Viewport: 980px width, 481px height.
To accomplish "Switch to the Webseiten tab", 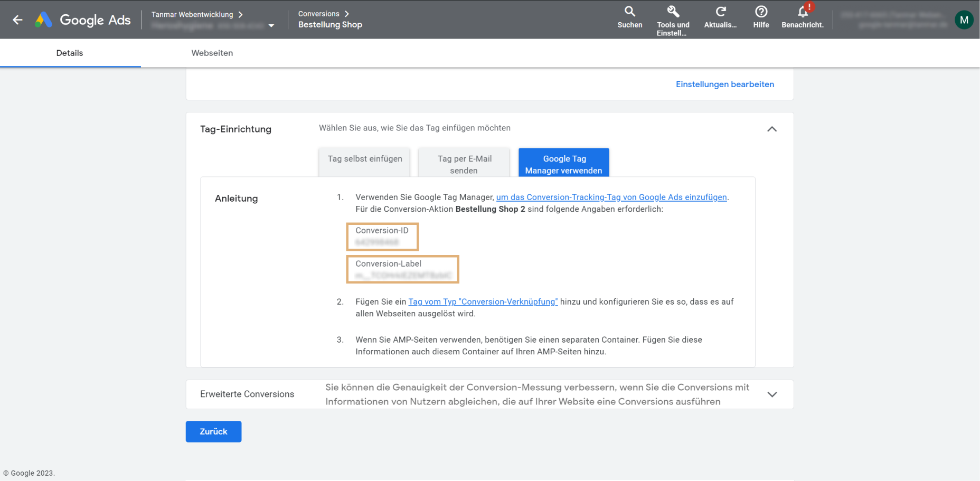I will pos(212,53).
